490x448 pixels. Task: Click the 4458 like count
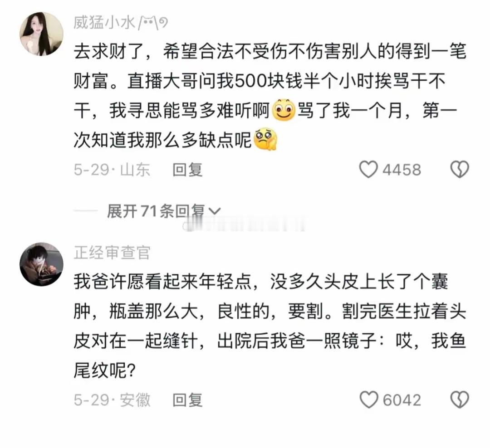[x=402, y=170]
